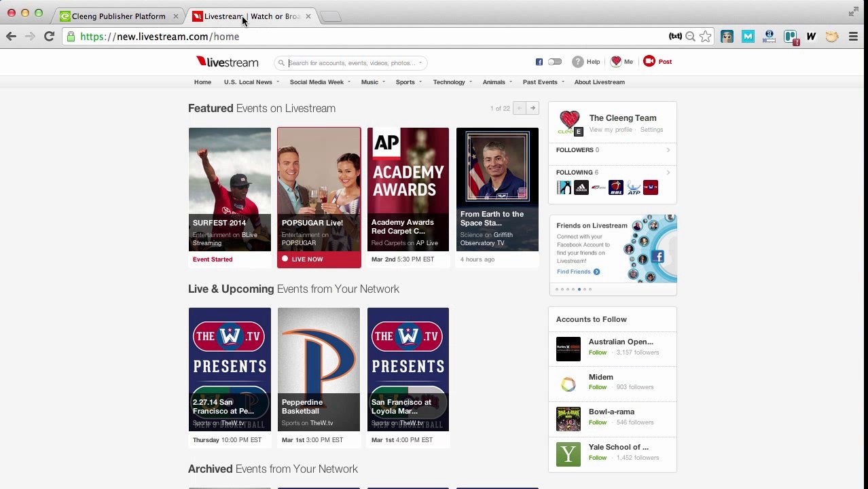Screen dimensions: 868x489
Task: Open the Chrome hamburger menu
Action: pos(853,37)
